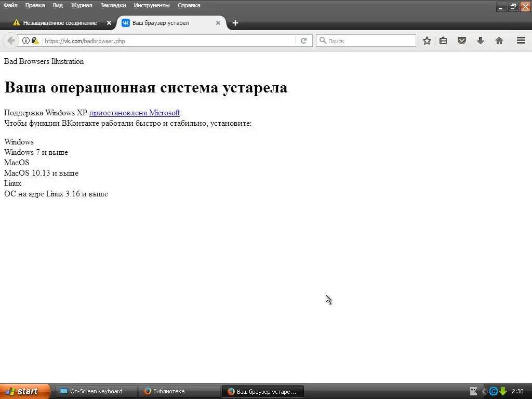Minimize the Firefox window
Image resolution: width=532 pixels, height=399 pixels.
tap(501, 6)
